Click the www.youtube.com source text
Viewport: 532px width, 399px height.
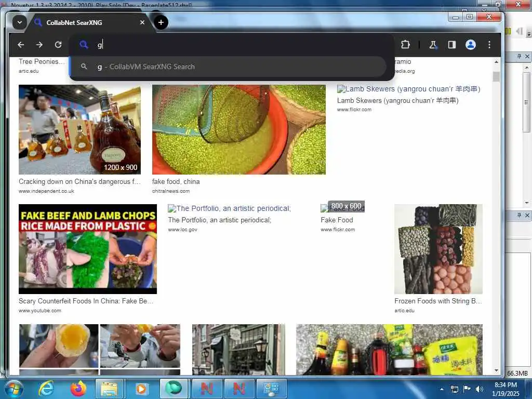click(40, 311)
